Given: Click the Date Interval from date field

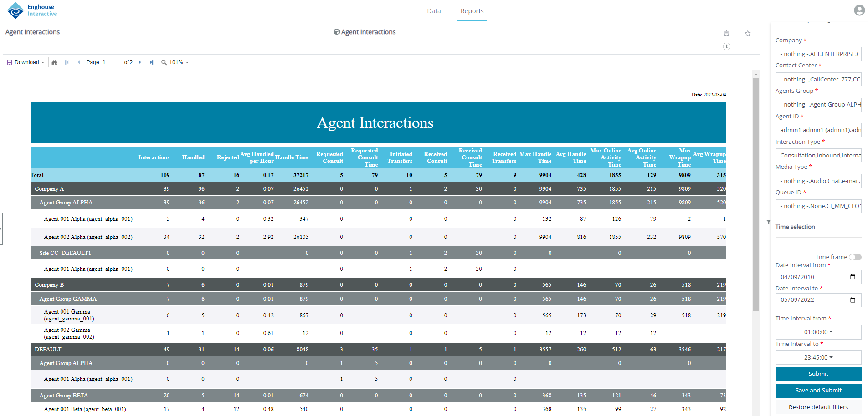Looking at the screenshot, I should point(818,277).
